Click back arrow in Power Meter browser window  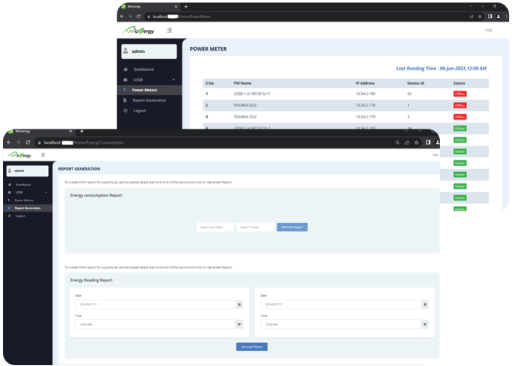[122, 16]
